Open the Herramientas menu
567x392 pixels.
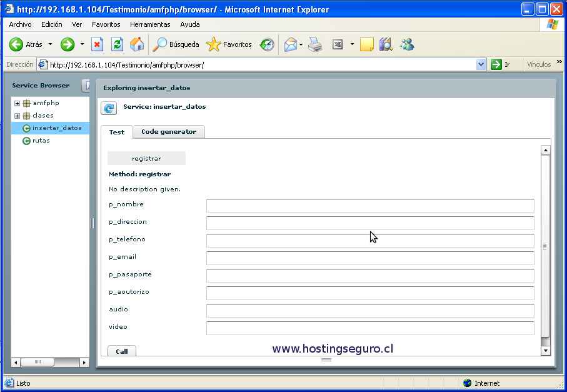click(x=150, y=24)
